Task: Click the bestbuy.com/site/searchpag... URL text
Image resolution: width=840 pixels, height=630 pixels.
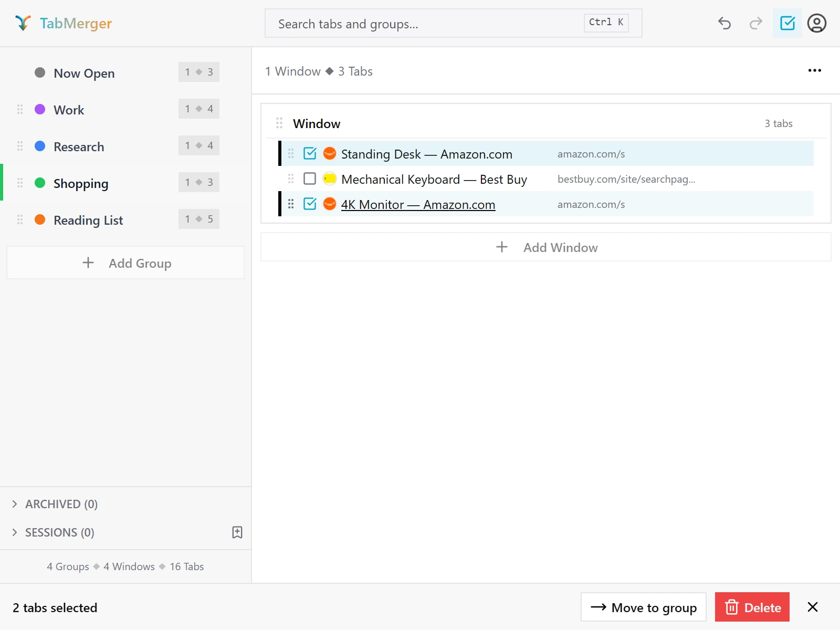Action: tap(626, 179)
